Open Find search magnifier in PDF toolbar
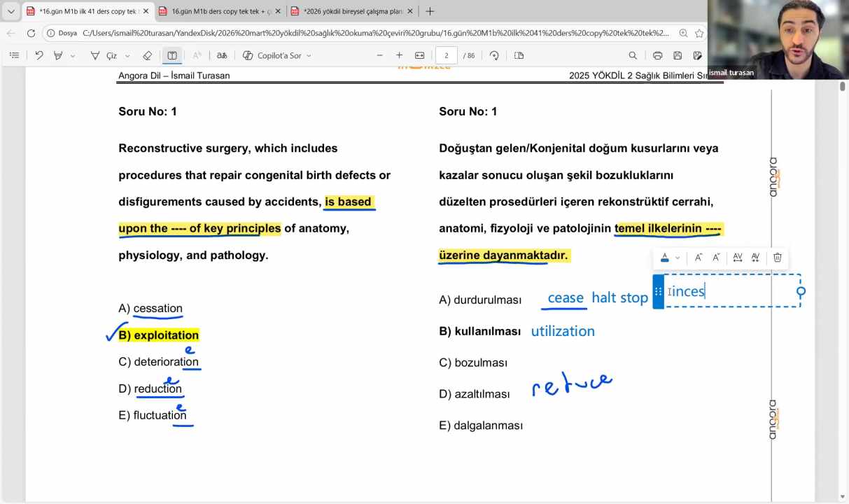Image resolution: width=849 pixels, height=504 pixels. click(x=633, y=55)
